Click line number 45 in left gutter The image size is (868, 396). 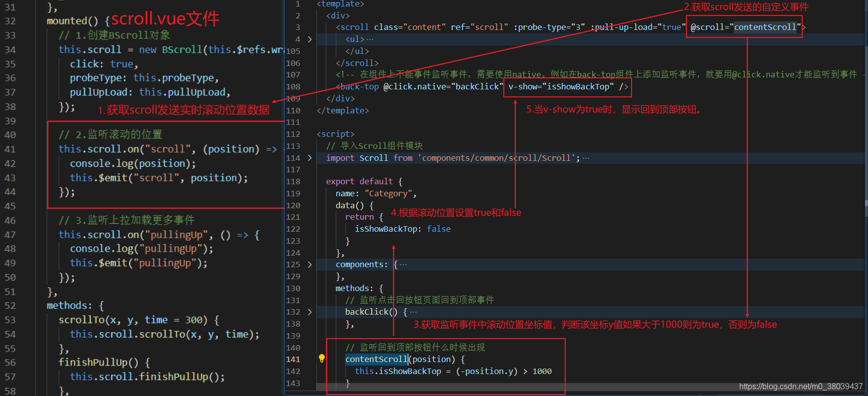click(x=10, y=206)
